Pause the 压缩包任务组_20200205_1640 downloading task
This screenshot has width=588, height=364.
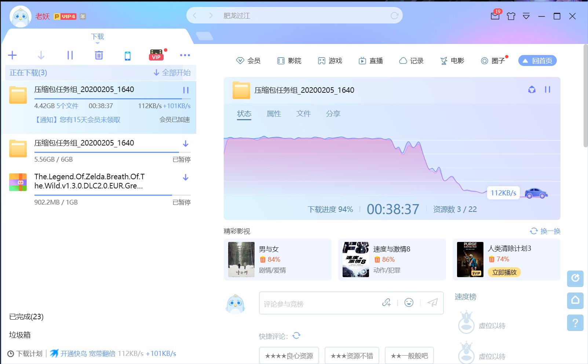[186, 90]
